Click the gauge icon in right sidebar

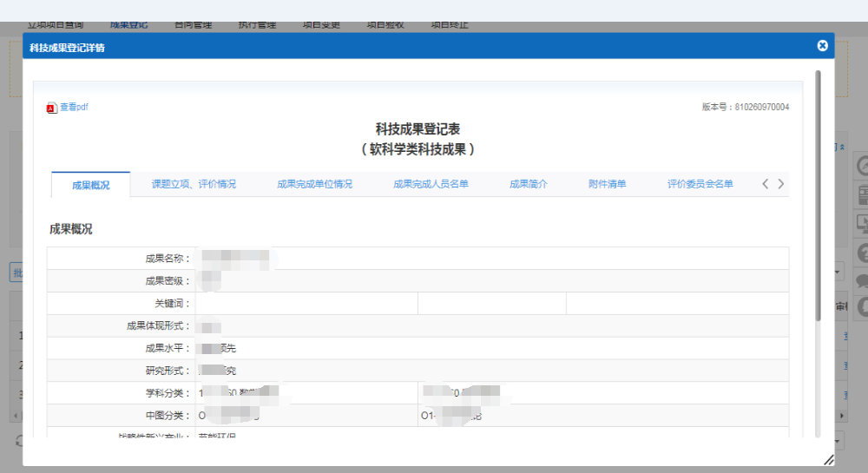point(862,166)
